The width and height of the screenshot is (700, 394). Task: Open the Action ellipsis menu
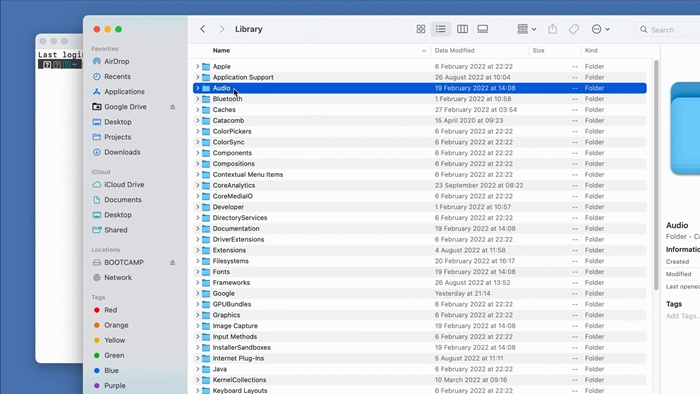click(600, 29)
